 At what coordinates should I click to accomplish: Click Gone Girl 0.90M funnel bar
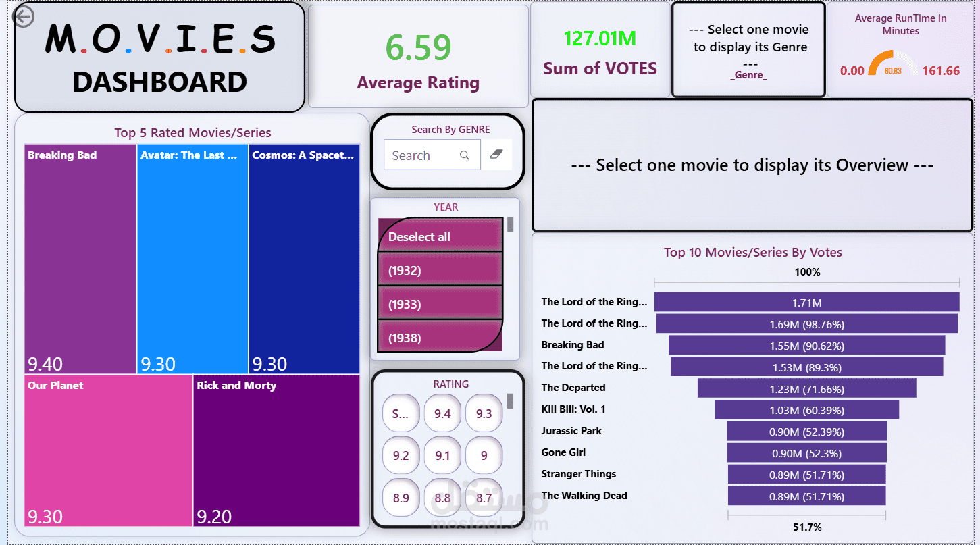pos(806,452)
